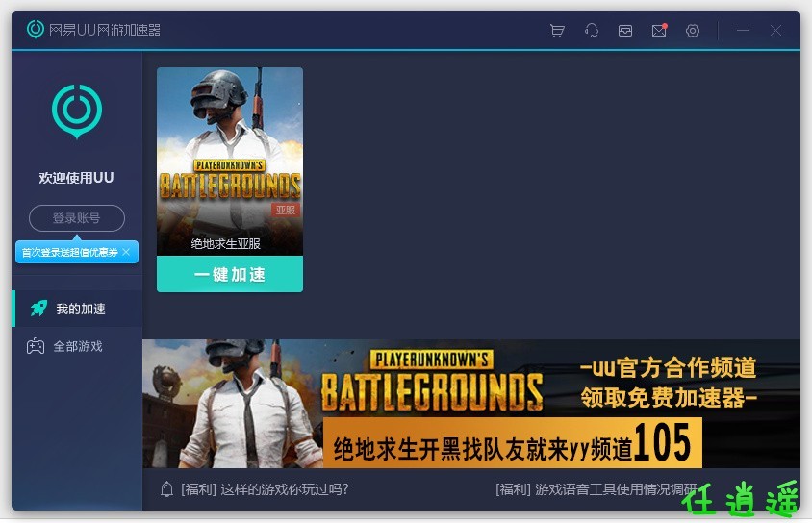Dismiss the 首次登录送超值优惠券 tooltip
The width and height of the screenshot is (812, 523).
(x=126, y=252)
